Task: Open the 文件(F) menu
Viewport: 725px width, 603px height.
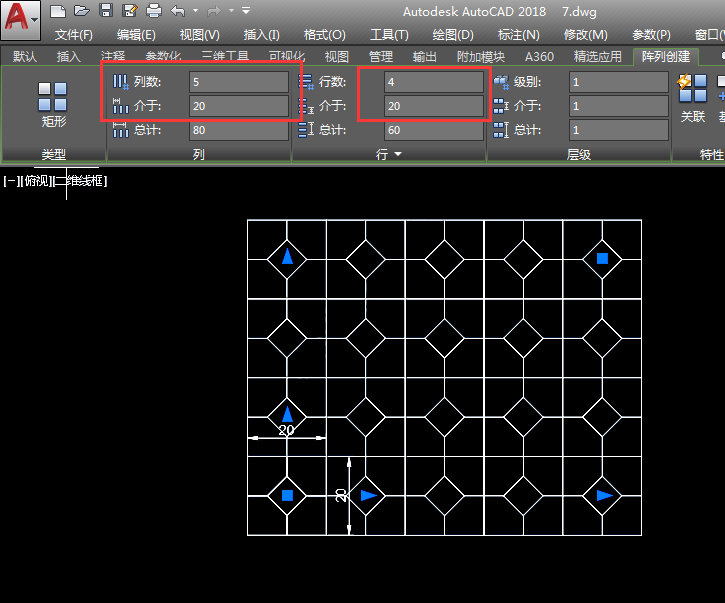Action: [74, 34]
